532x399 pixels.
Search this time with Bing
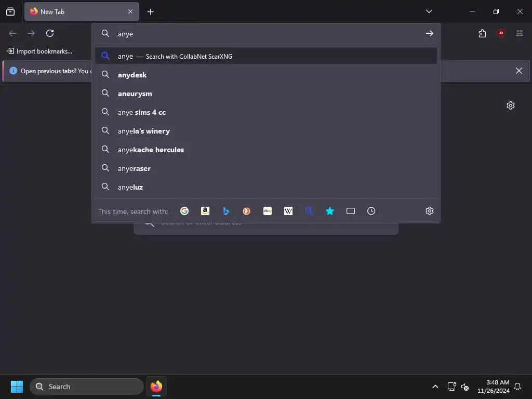click(226, 211)
